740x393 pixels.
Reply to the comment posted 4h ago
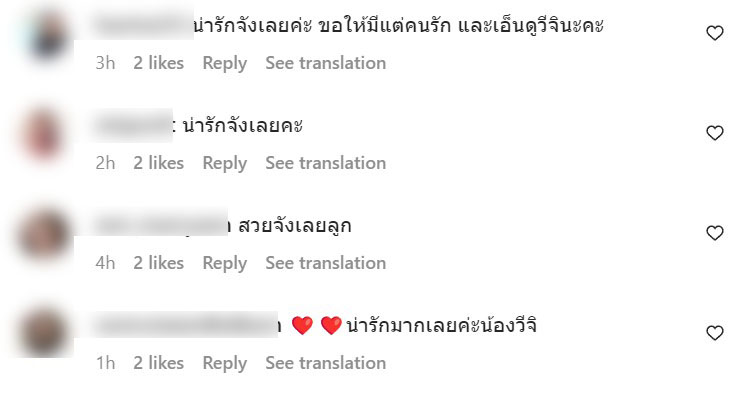(x=225, y=263)
